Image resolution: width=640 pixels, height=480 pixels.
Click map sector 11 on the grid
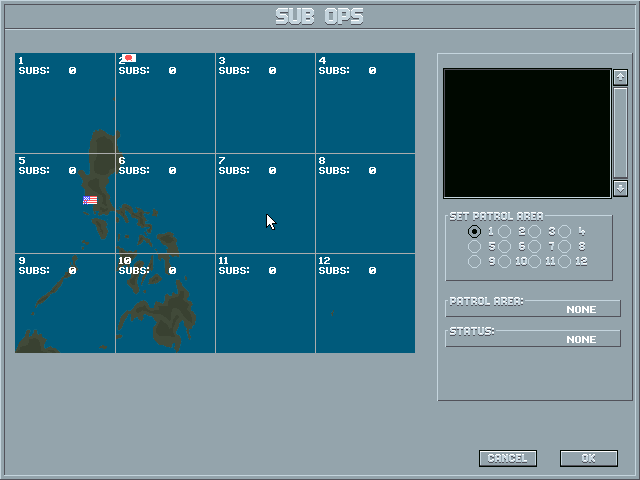(265, 303)
